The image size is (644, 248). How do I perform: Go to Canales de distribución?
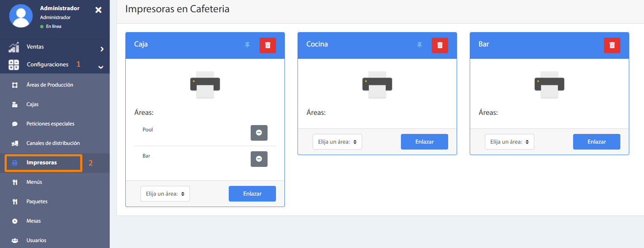(53, 143)
